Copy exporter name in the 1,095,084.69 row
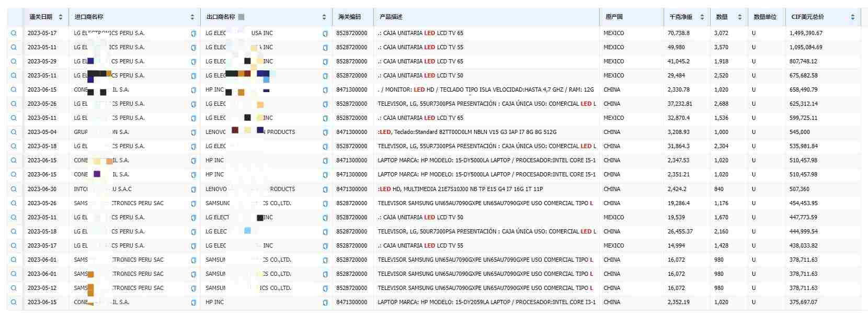 [x=325, y=48]
